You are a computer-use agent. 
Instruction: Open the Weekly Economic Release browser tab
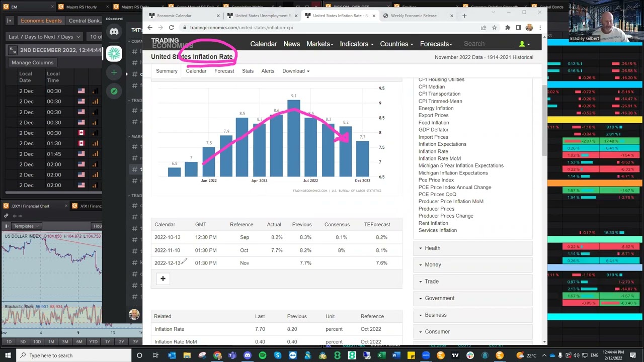coord(419,16)
